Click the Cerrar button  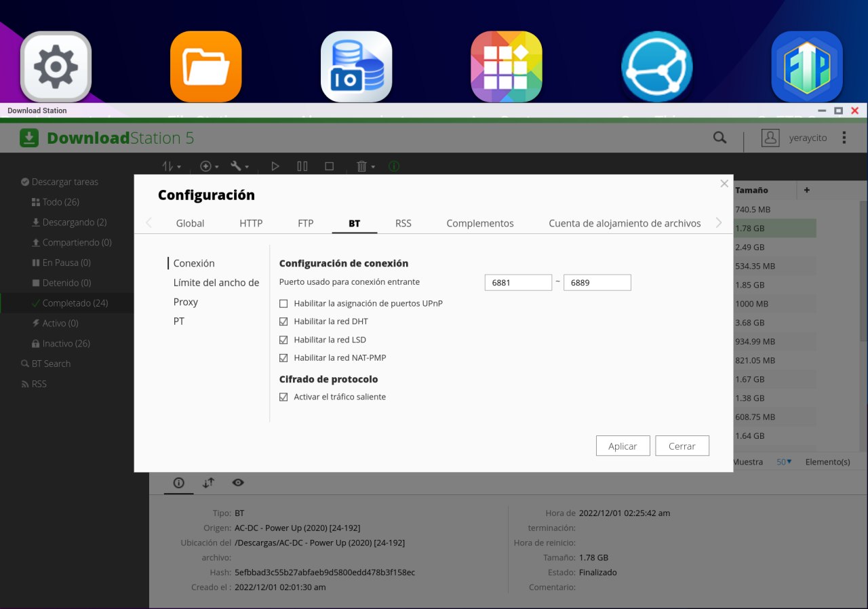(x=682, y=446)
